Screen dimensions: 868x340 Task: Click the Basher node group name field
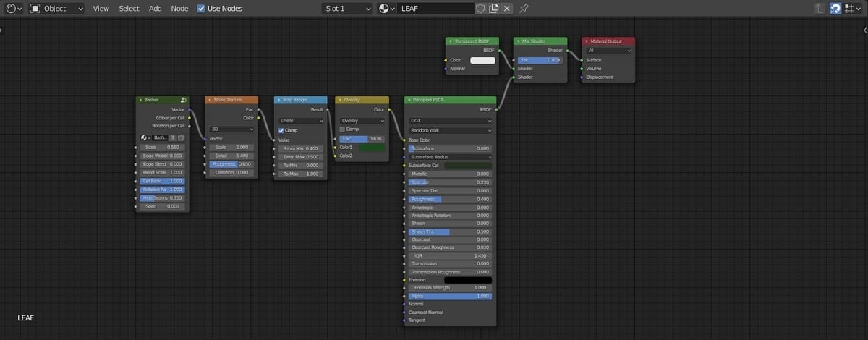(x=160, y=137)
